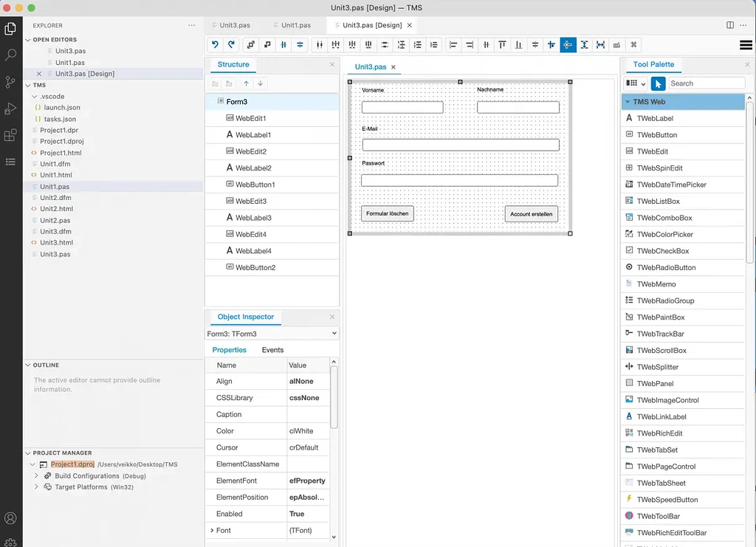Viewport: 756px width, 547px height.
Task: Expand Build Configurations in Project Manager
Action: pyautogui.click(x=36, y=475)
